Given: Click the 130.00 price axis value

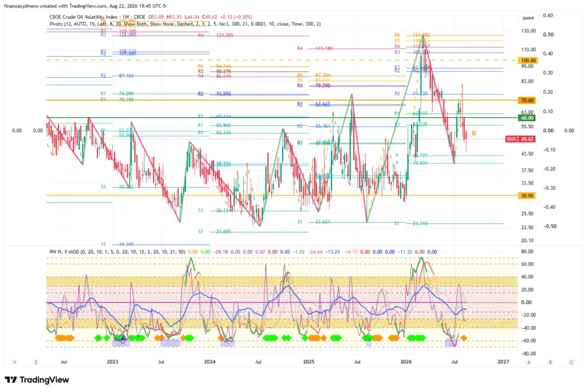Looking at the screenshot, I should [528, 31].
